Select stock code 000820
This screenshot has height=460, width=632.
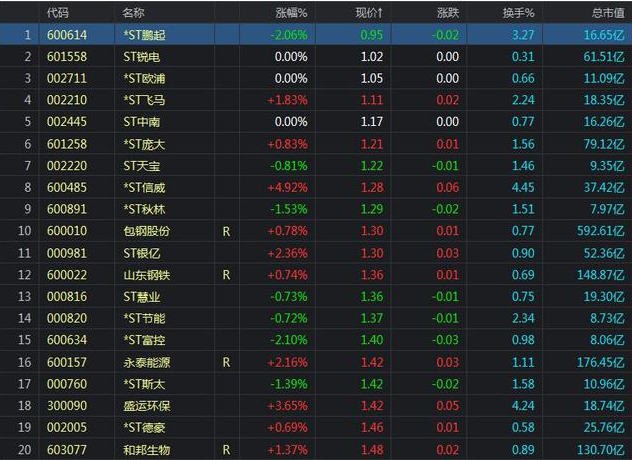tap(67, 318)
